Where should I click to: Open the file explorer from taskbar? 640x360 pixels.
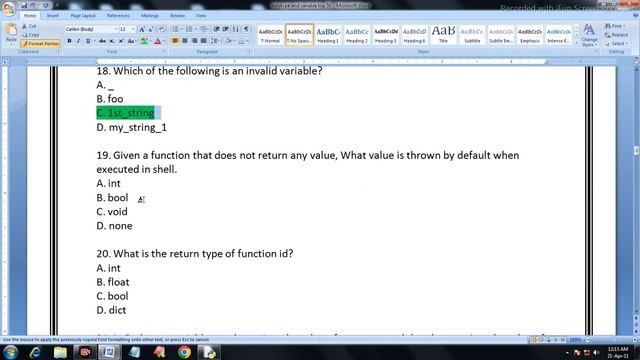(60, 352)
